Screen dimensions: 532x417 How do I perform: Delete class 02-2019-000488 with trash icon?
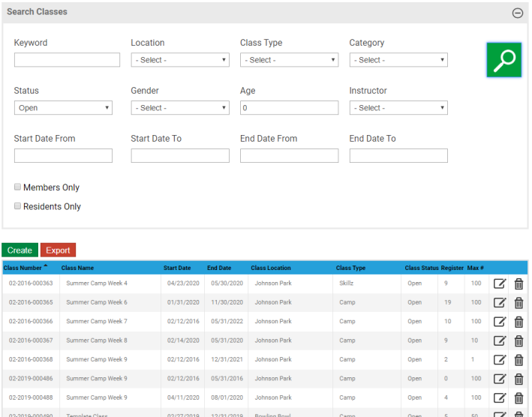coord(518,397)
